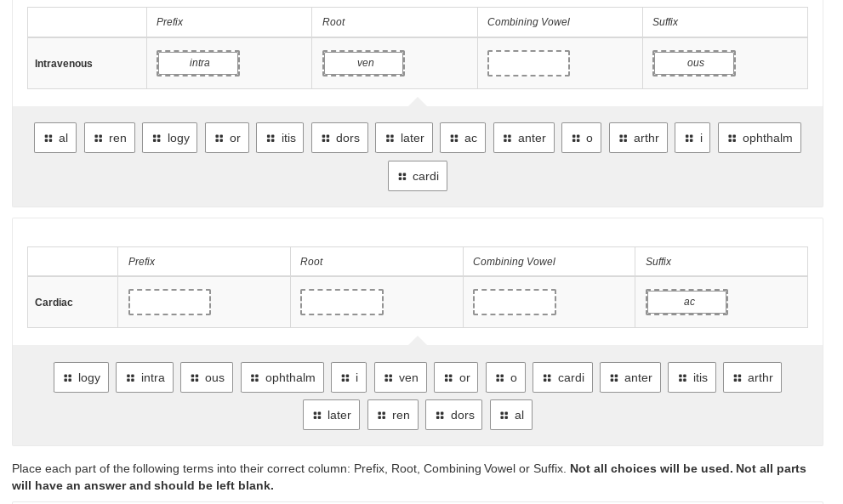This screenshot has width=843, height=504.
Task: Click the drag-handle icon on 'arthr' chip in first bank
Action: pyautogui.click(x=624, y=139)
